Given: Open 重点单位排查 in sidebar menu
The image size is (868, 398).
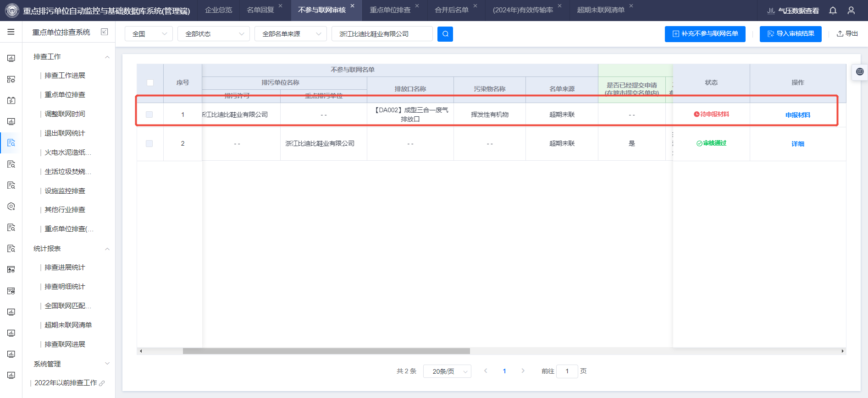Looking at the screenshot, I should pos(65,95).
